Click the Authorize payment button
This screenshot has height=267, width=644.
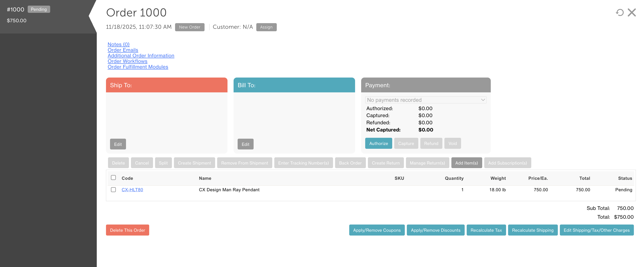coord(378,143)
